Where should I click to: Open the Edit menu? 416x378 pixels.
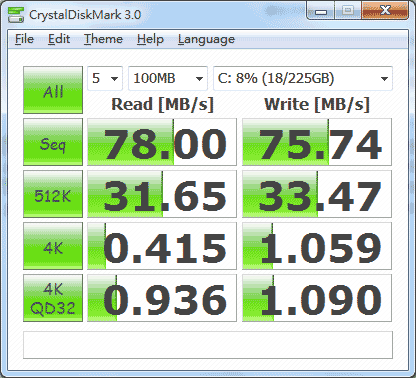pos(59,39)
